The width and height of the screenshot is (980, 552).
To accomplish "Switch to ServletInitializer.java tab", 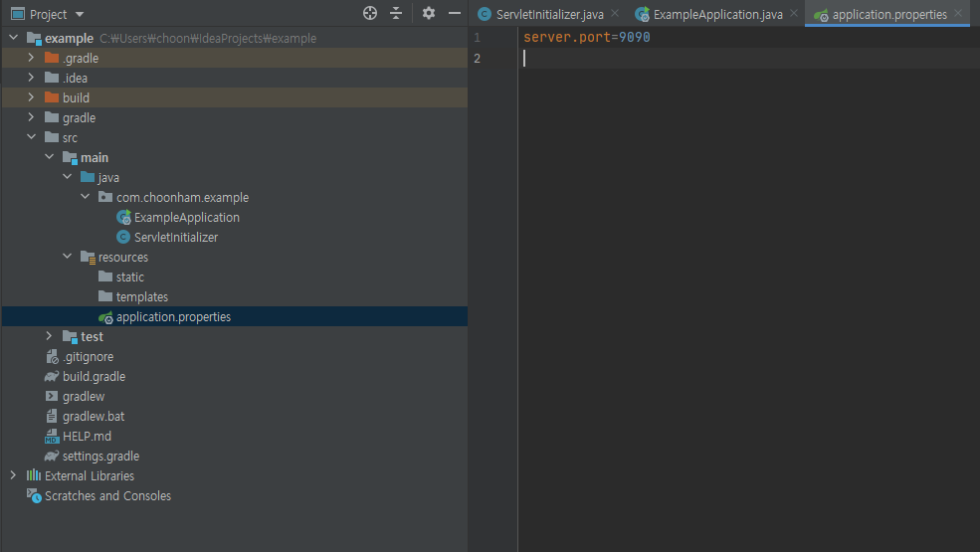I will [549, 14].
